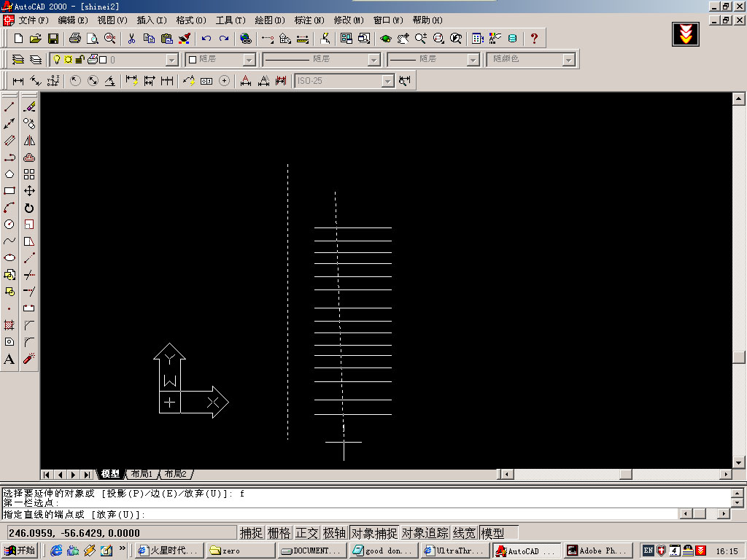Select the Mirror tool

coord(29,141)
